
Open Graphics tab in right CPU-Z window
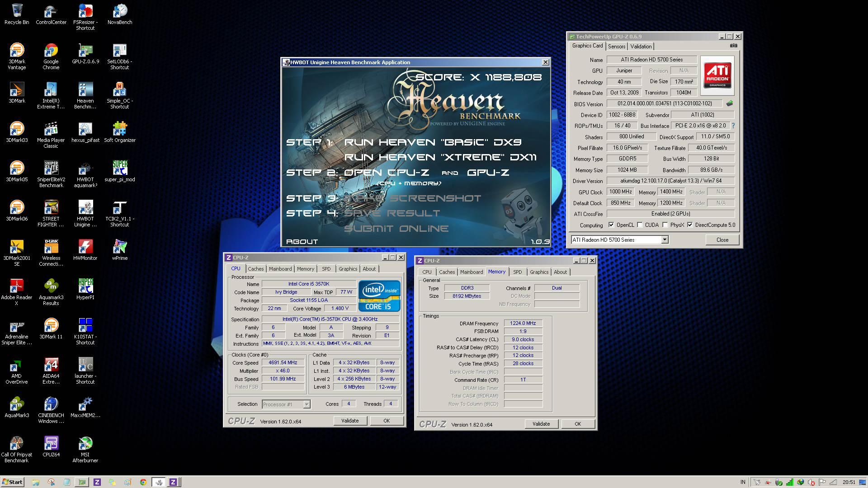539,272
